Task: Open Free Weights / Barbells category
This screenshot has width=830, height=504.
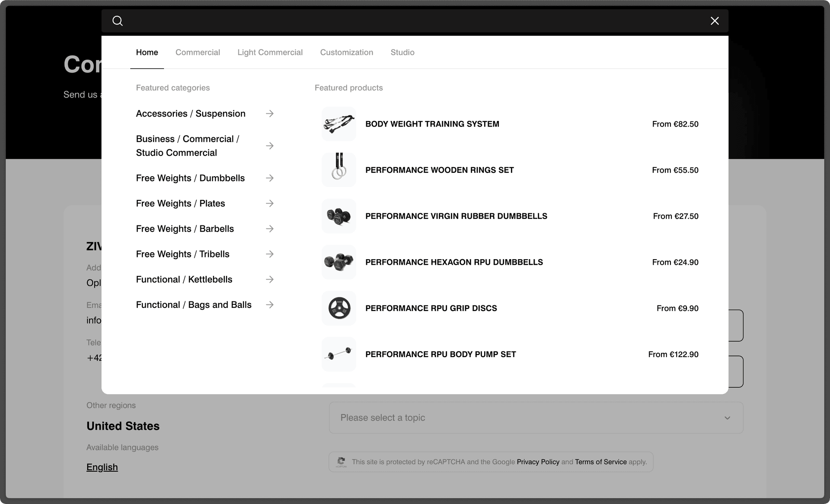Action: coord(185,229)
